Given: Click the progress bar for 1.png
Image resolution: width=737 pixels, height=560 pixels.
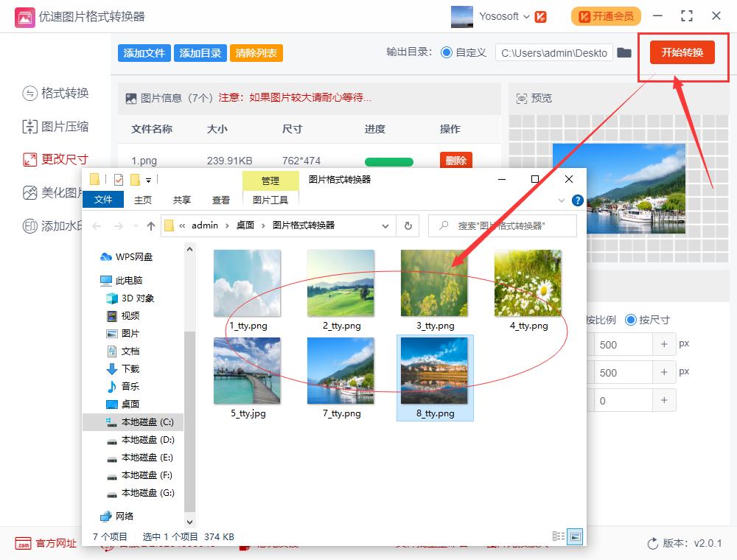Looking at the screenshot, I should tap(388, 161).
